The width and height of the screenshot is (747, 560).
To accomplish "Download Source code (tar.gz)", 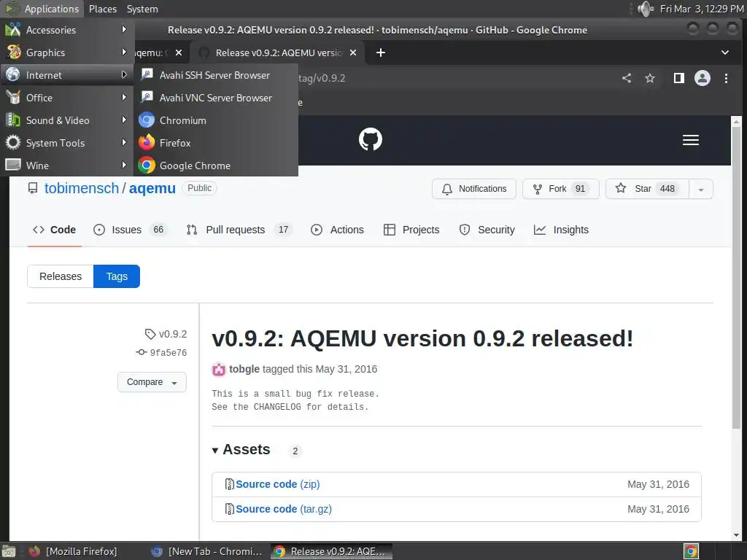I will click(x=284, y=509).
